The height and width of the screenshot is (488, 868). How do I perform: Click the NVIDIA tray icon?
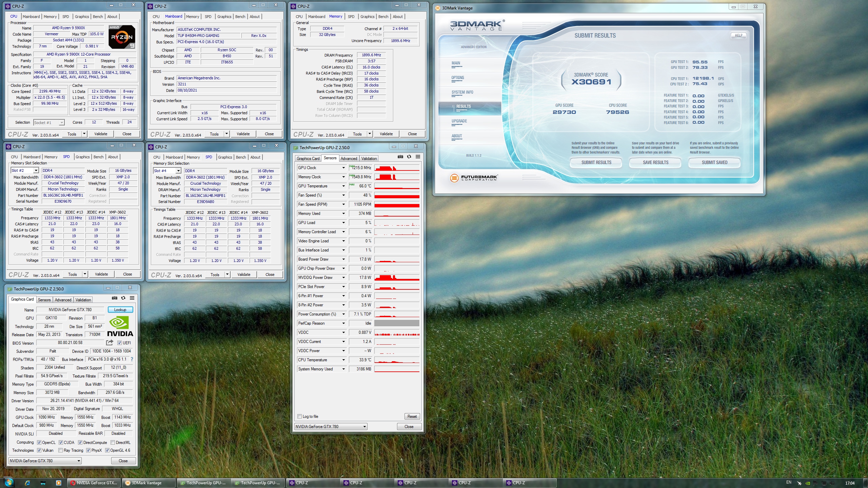[808, 483]
